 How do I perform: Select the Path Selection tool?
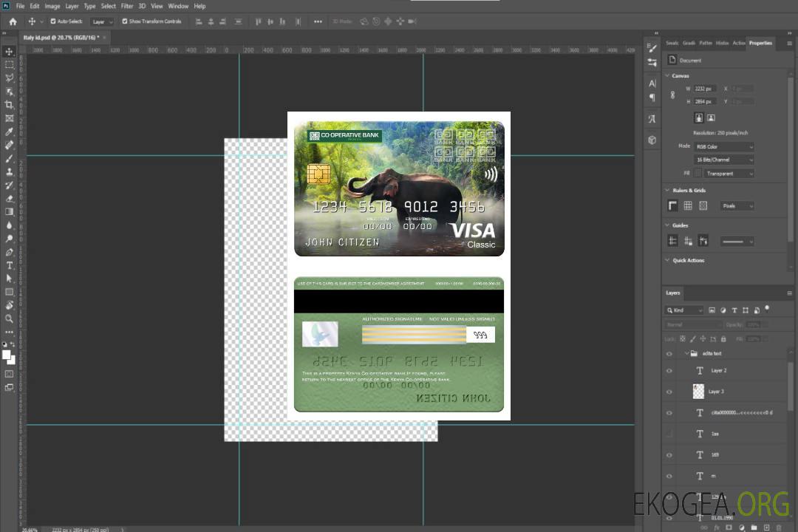(9, 279)
